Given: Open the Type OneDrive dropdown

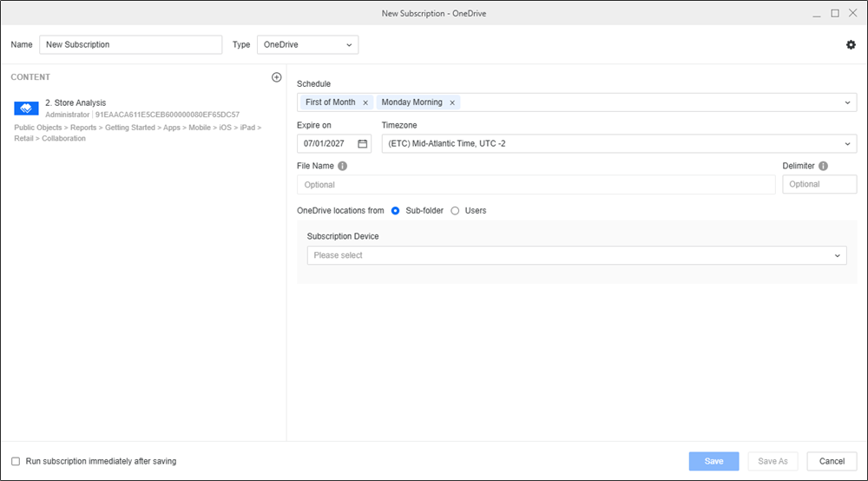Looking at the screenshot, I should click(x=307, y=44).
